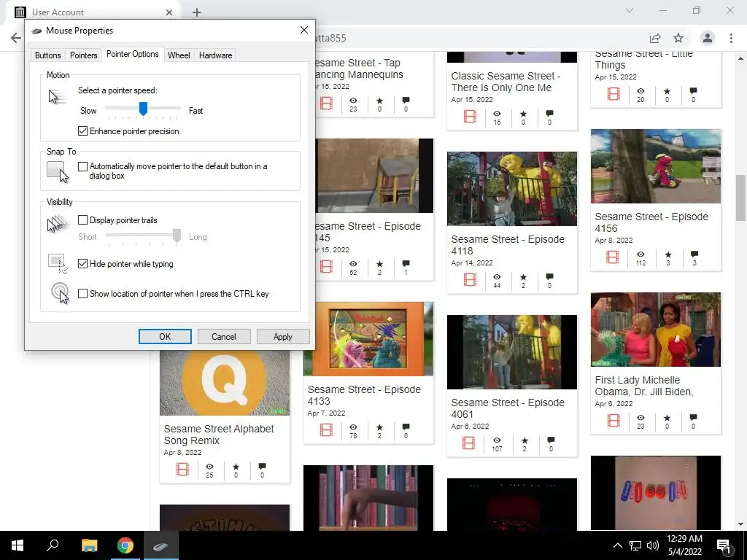Image resolution: width=747 pixels, height=560 pixels.
Task: Enable automatically move pointer to default button
Action: coord(83,166)
